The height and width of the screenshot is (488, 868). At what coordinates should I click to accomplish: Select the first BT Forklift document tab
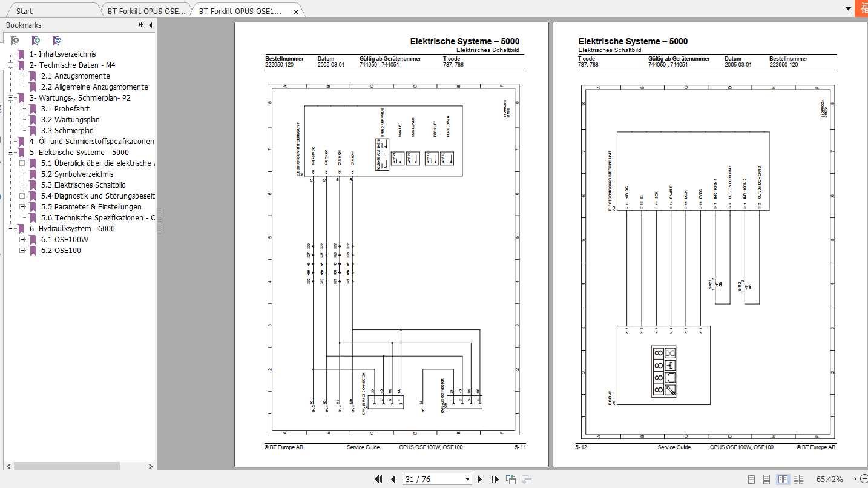point(145,10)
